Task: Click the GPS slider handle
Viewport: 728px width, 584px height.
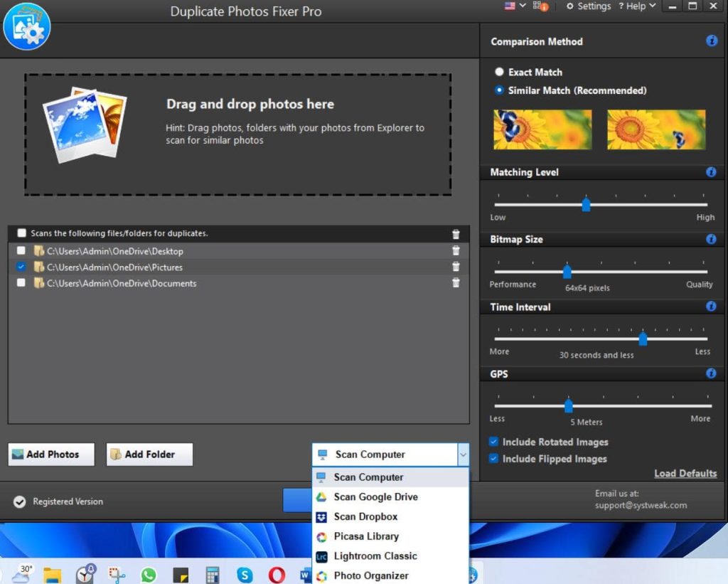Action: click(568, 405)
